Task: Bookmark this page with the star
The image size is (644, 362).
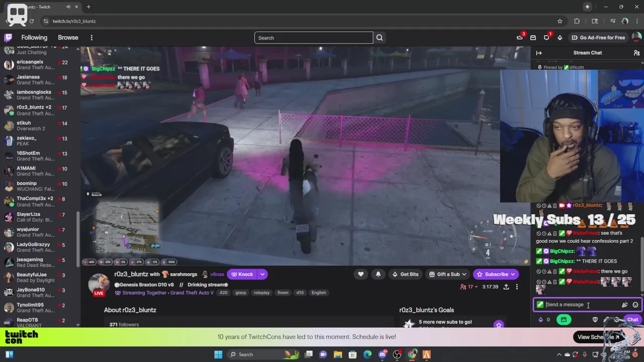Action: point(559,21)
